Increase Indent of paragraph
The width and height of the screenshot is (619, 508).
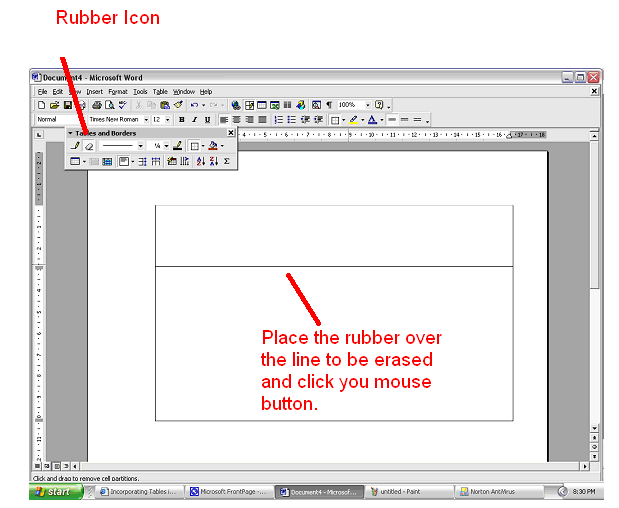[318, 120]
